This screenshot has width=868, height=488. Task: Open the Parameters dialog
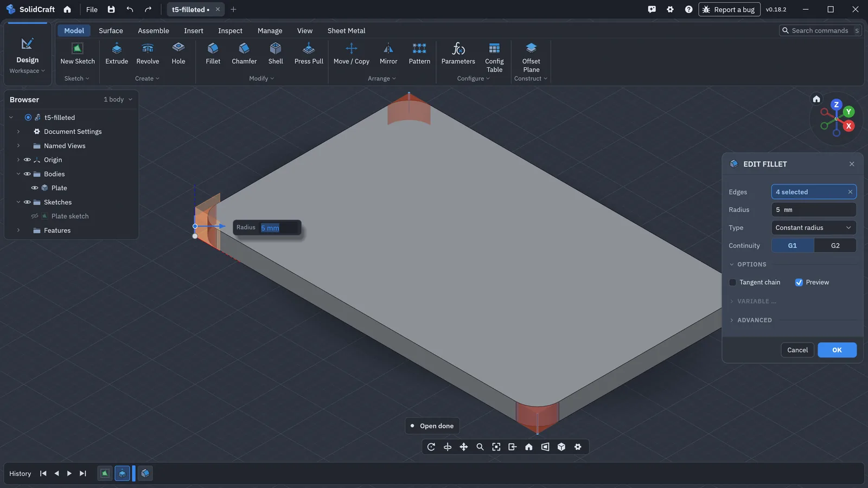(x=458, y=54)
